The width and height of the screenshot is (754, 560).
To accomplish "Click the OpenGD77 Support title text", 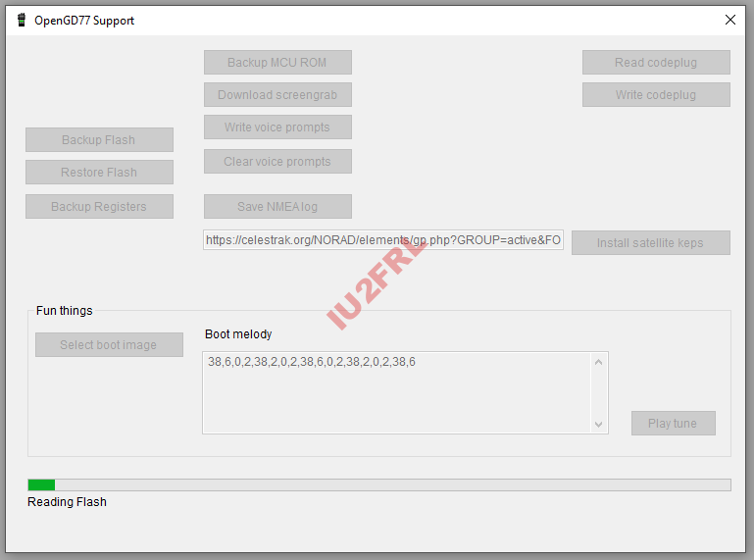I will [84, 21].
